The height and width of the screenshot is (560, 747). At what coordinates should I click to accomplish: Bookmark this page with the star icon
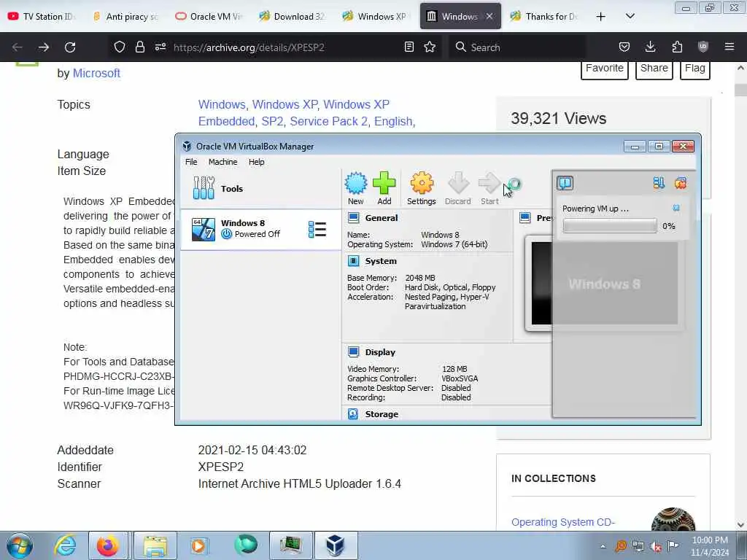coord(430,47)
